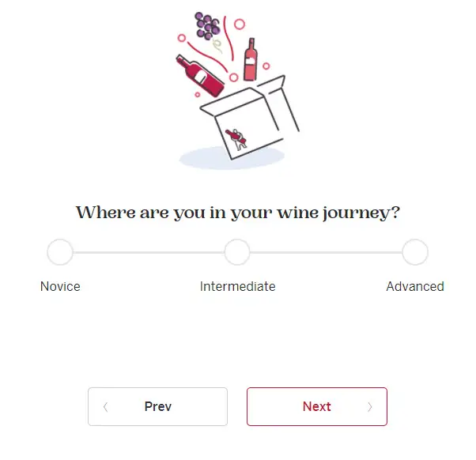Click the left chevron in Prev button
The width and height of the screenshot is (476, 460).
[106, 407]
